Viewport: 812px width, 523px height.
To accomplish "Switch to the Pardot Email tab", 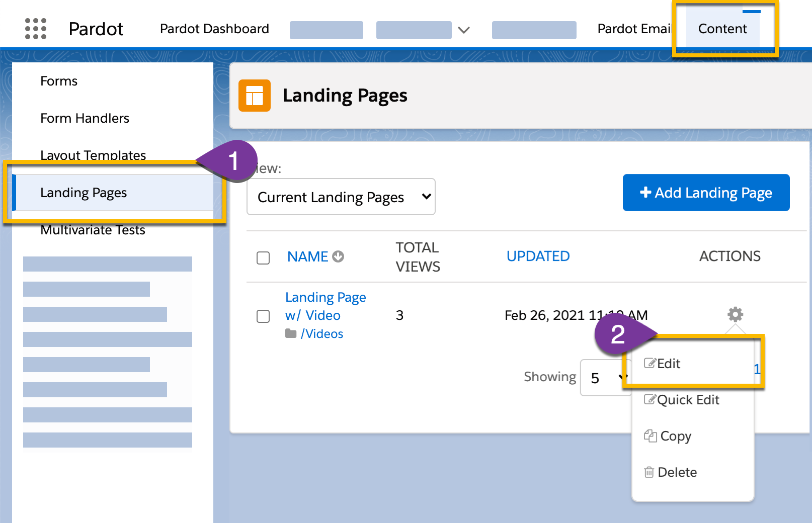I will point(634,29).
